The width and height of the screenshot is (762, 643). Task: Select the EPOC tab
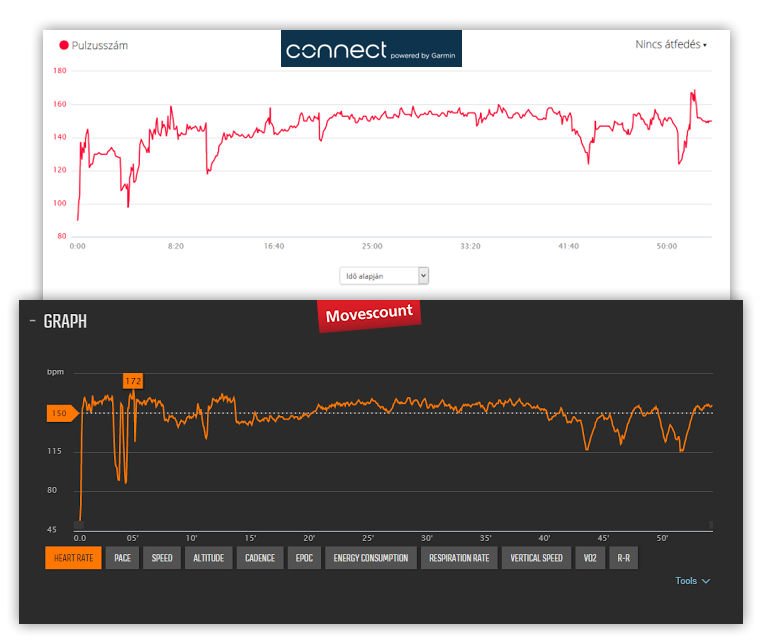tap(304, 558)
